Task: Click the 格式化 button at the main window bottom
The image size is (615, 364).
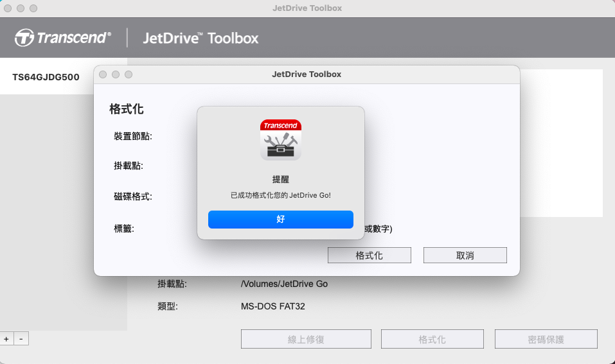Action: tap(432, 339)
